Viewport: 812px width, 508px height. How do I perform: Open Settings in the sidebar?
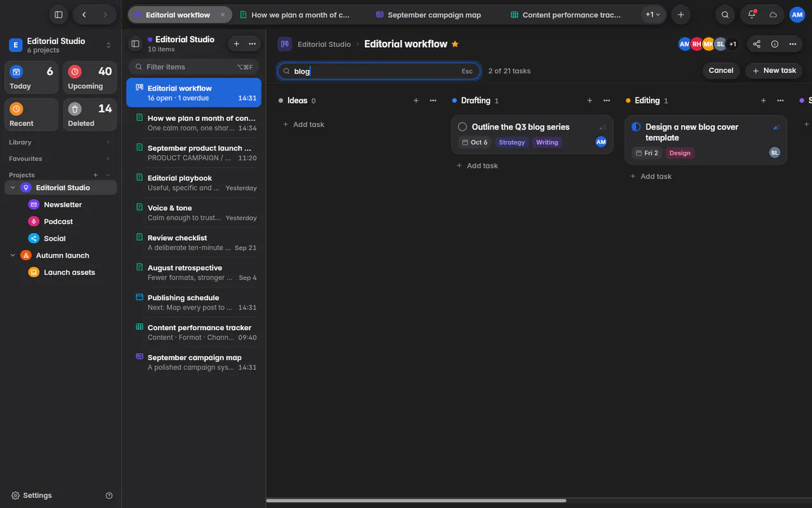coord(32,495)
